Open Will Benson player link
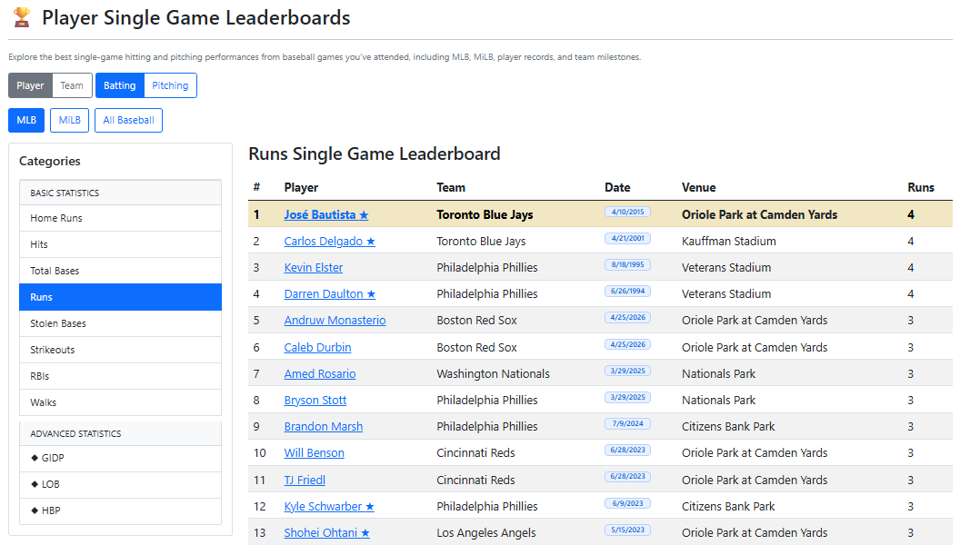The width and height of the screenshot is (980, 545). 314,452
